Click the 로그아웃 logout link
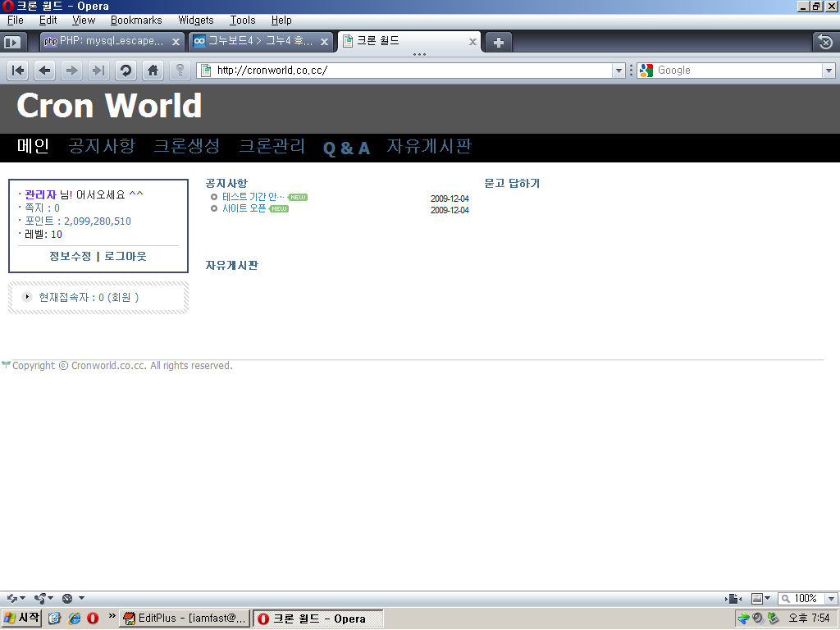840x630 pixels. click(x=126, y=257)
